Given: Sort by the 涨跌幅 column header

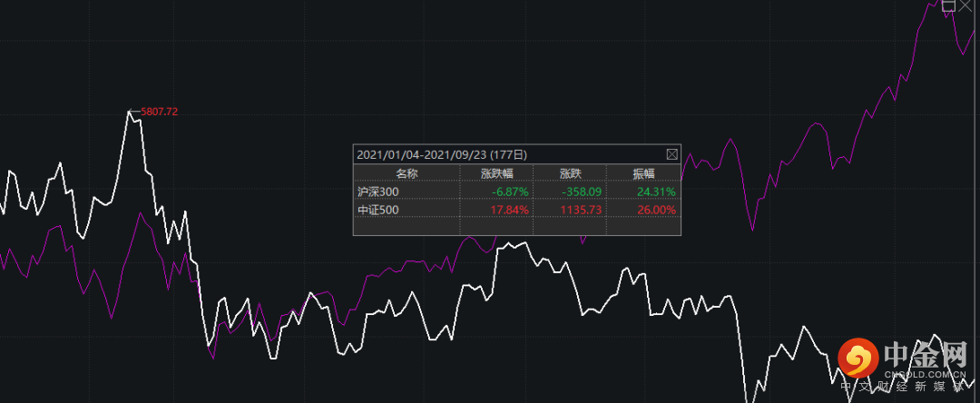Looking at the screenshot, I should tap(496, 173).
